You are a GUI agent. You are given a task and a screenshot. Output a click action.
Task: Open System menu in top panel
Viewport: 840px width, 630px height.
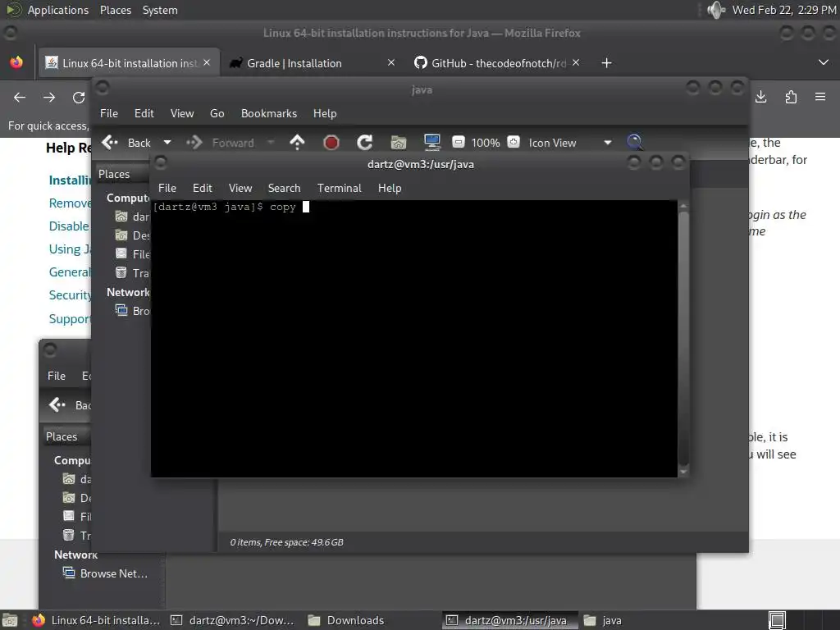(x=160, y=10)
